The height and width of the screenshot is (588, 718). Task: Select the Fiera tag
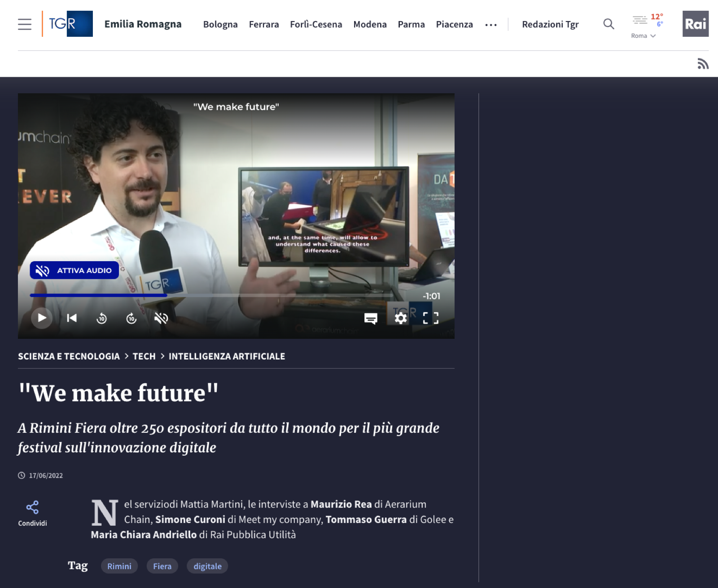[162, 566]
